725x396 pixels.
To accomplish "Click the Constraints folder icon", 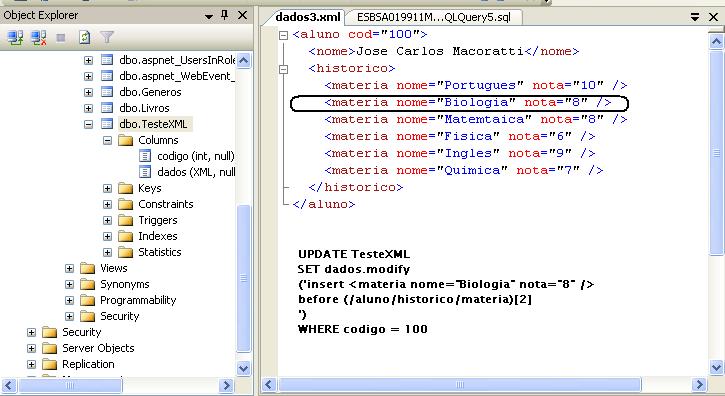I will point(126,204).
